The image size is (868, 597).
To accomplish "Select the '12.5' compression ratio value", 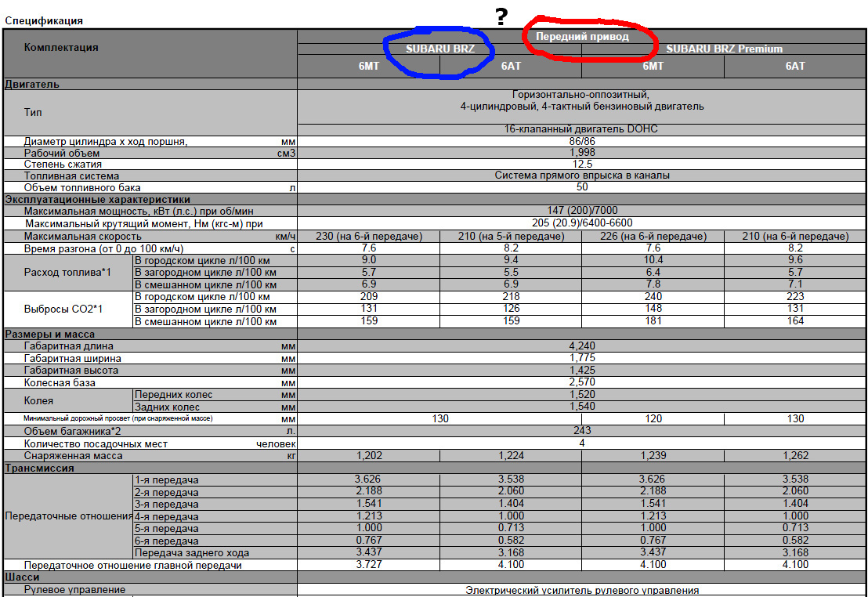I will tap(582, 164).
